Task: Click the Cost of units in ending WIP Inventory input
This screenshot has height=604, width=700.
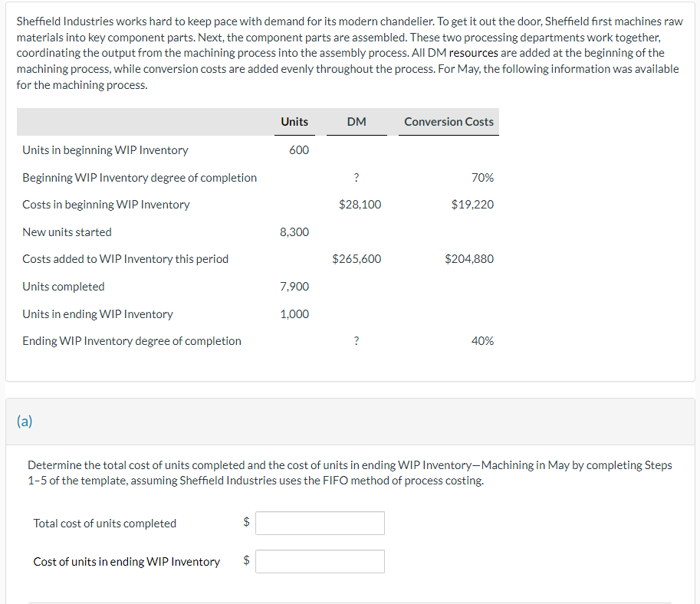Action: click(x=320, y=561)
